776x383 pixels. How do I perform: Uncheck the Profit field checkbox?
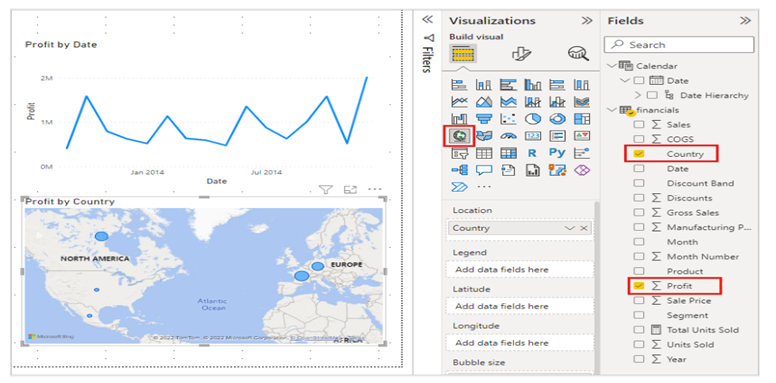click(x=639, y=286)
